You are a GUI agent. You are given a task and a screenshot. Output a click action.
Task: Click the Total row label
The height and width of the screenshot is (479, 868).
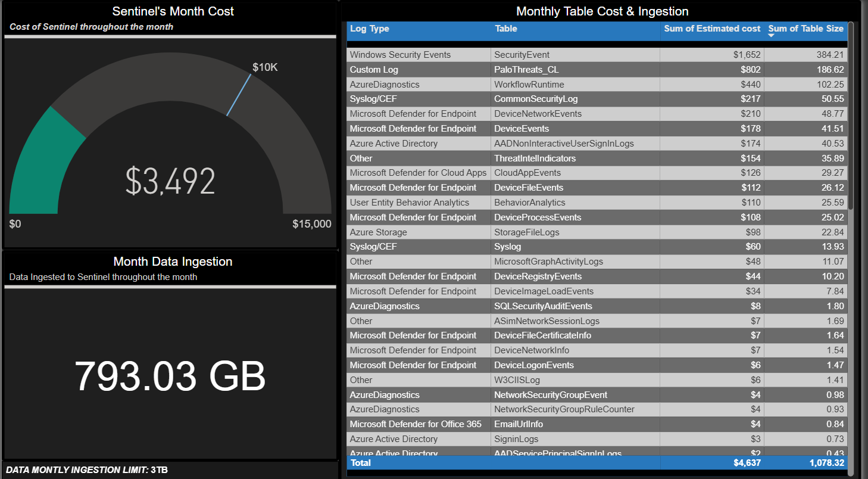pos(360,463)
